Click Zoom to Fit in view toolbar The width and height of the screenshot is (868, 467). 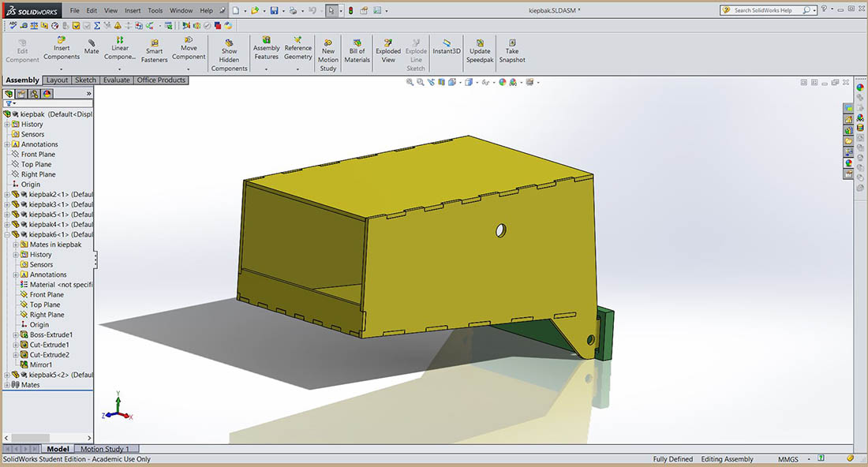click(x=410, y=82)
